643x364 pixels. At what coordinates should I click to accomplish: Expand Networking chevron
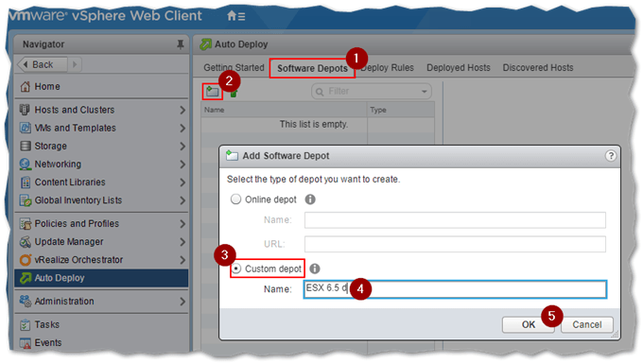182,164
